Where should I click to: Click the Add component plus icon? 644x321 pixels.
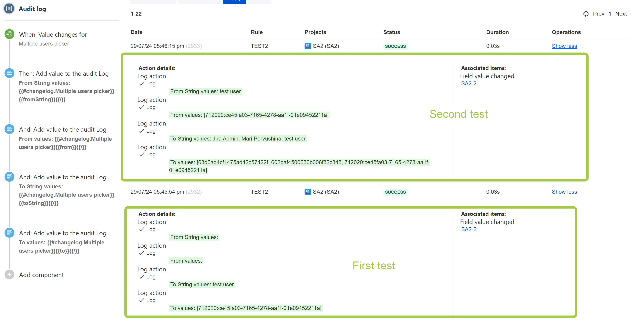click(x=9, y=274)
